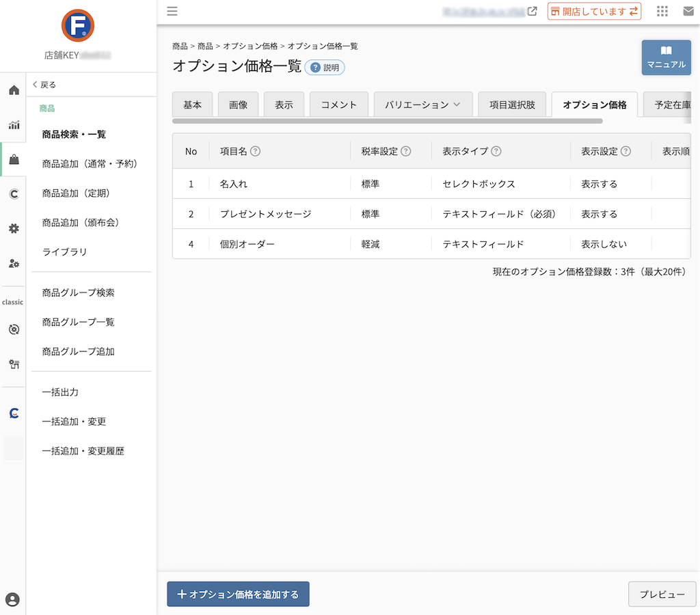Open 一括追加・変更履歴 menu item
700x615 pixels.
[x=83, y=451]
